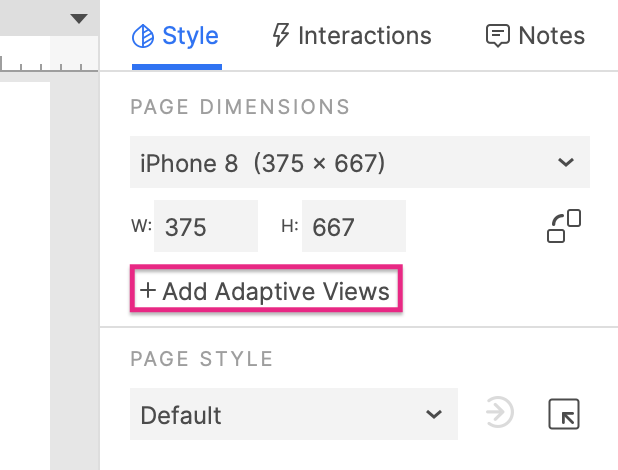The image size is (618, 470).
Task: Open the black triangle dropdown above the ruler
Action: (x=78, y=19)
